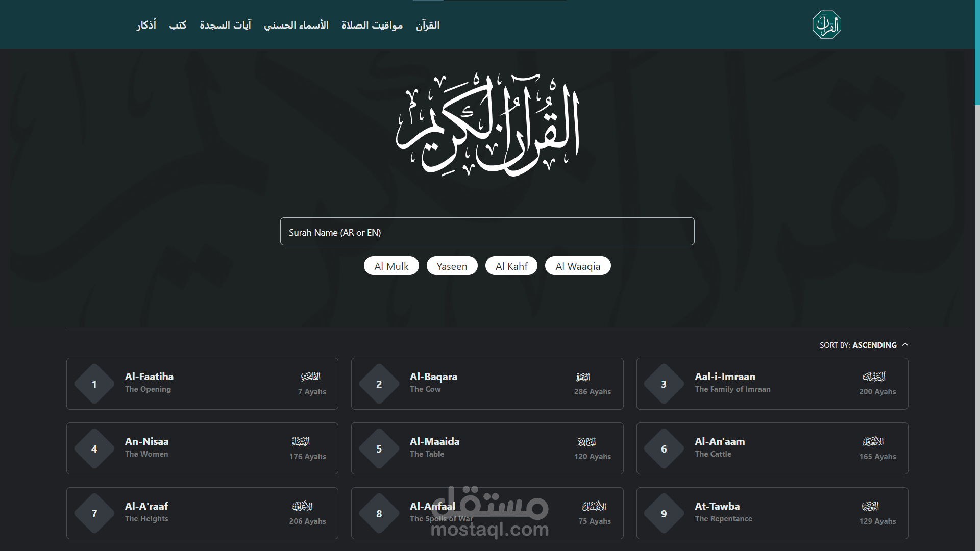980x551 pixels.
Task: Select the Al Waaqia suggestion chip
Action: click(x=577, y=266)
